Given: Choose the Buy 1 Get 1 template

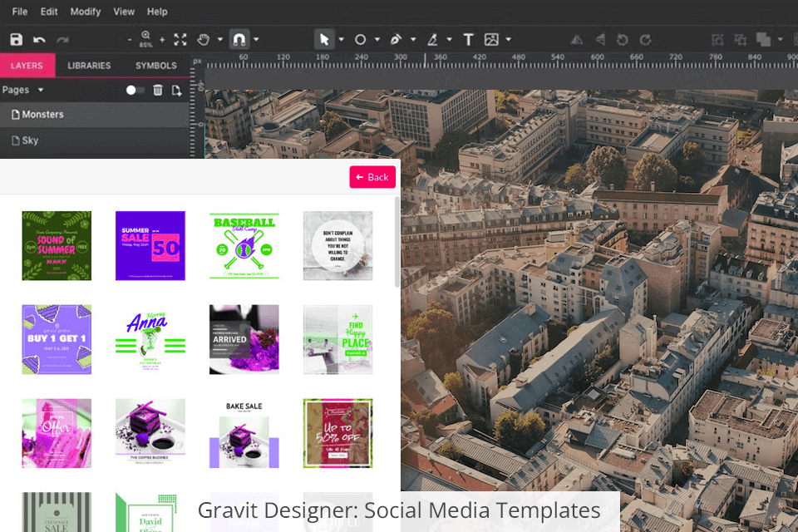Looking at the screenshot, I should (57, 339).
